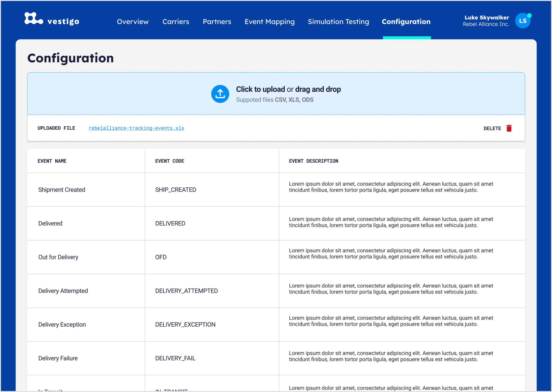Click the teal underline indicator below Configuration
The height and width of the screenshot is (392, 552).
407,37
